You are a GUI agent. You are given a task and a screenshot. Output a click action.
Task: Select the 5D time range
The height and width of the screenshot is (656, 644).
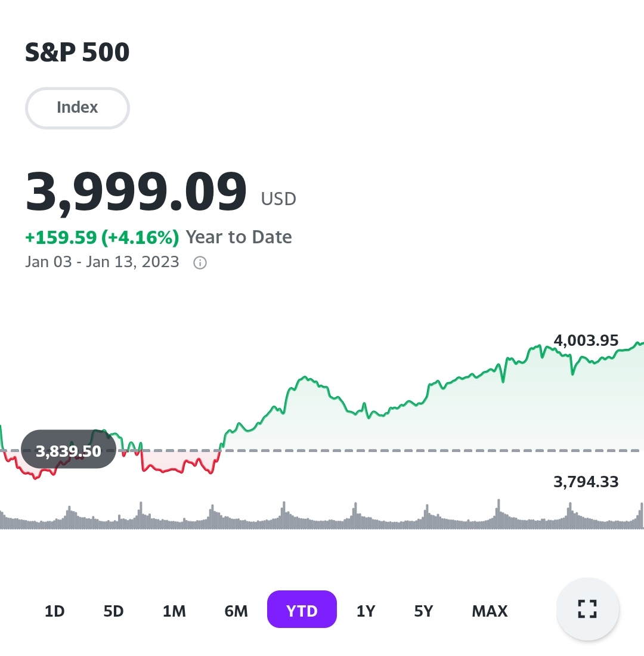pos(113,611)
